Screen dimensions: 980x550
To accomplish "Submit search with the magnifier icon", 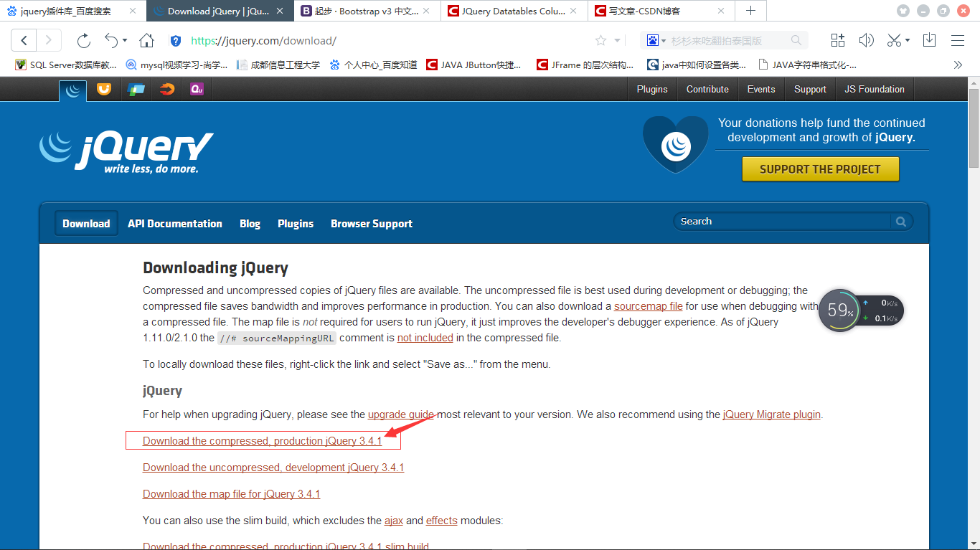I will pyautogui.click(x=901, y=222).
